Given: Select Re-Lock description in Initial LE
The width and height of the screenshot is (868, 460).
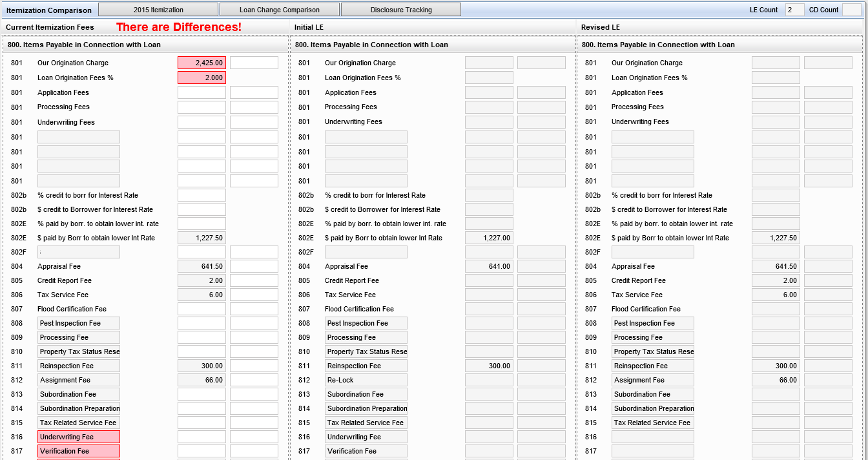Looking at the screenshot, I should pos(366,380).
